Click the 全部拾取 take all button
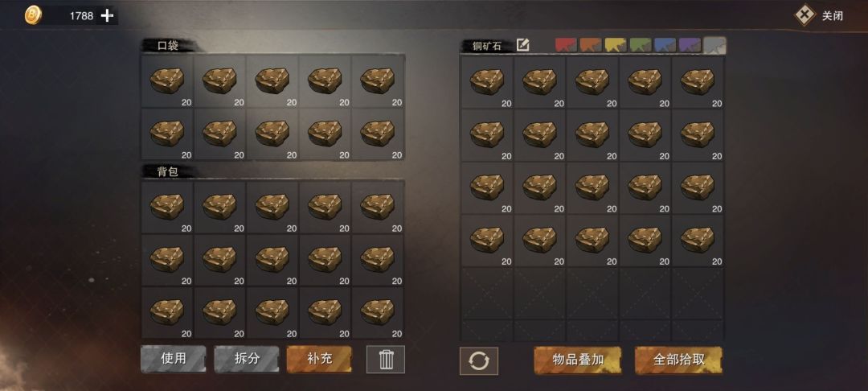868x391 pixels. point(678,360)
